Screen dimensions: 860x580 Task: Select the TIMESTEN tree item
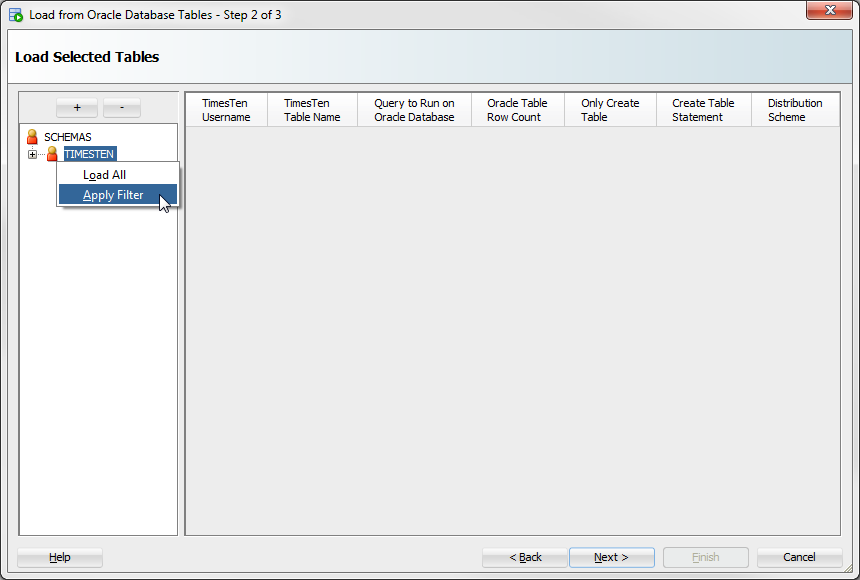pos(90,154)
